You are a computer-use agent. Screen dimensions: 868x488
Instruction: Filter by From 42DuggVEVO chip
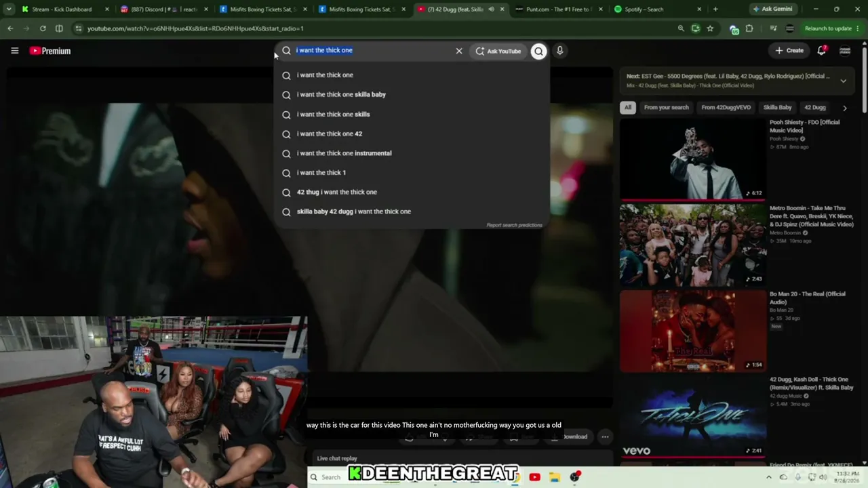tap(726, 107)
